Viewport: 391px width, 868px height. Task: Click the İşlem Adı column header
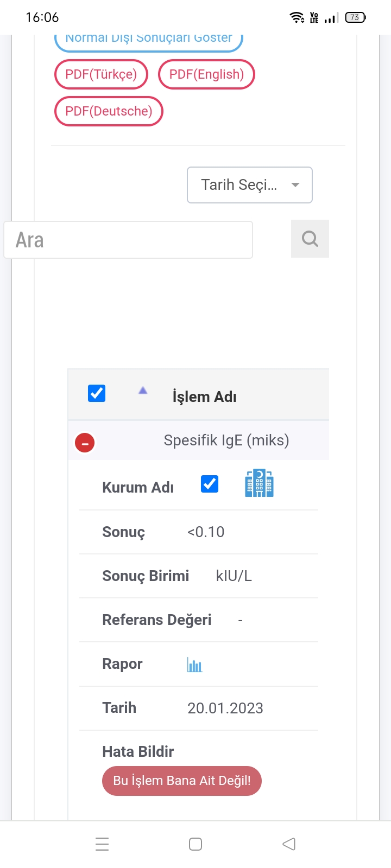tap(204, 397)
